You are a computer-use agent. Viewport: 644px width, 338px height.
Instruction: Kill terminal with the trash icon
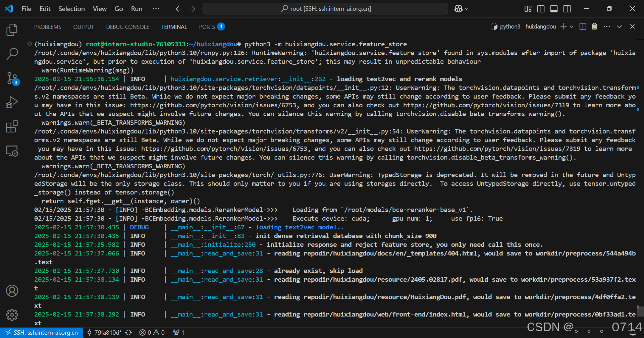coord(594,26)
